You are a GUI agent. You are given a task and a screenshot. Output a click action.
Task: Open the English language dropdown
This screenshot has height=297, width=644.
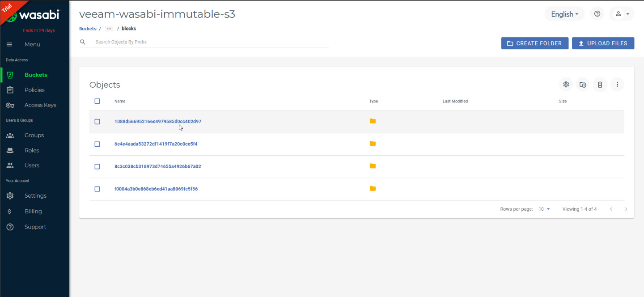[x=564, y=14]
